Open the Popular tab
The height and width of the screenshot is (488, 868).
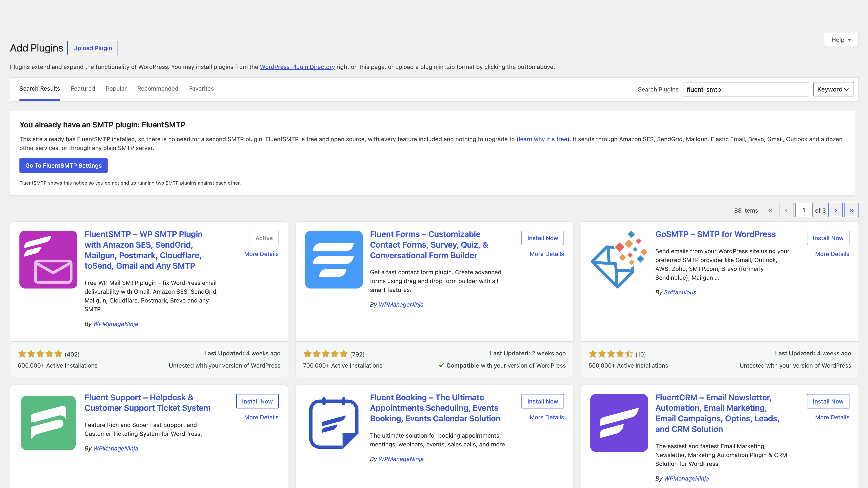[x=116, y=89]
